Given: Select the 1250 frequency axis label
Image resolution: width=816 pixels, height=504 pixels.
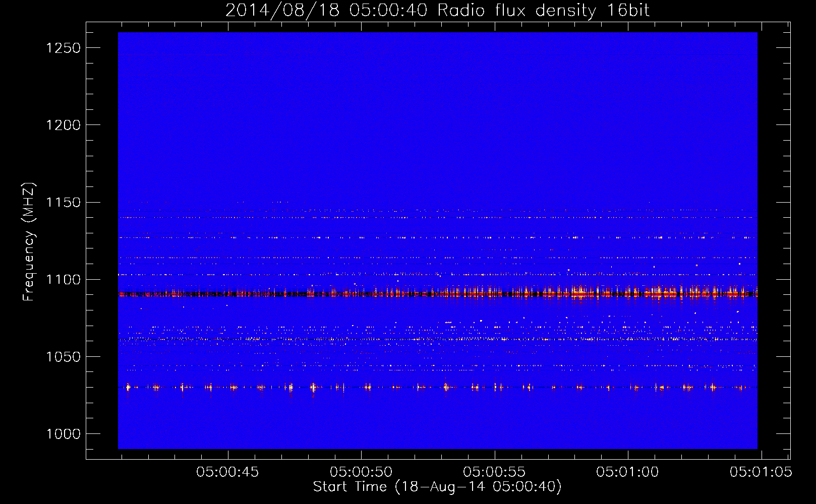Looking at the screenshot, I should pyautogui.click(x=63, y=48).
